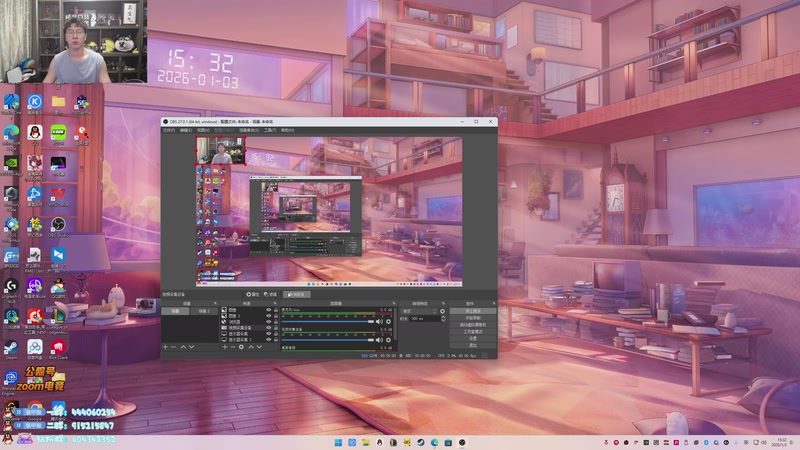Toggle the lock of the 视频采集设备 source

[x=276, y=328]
